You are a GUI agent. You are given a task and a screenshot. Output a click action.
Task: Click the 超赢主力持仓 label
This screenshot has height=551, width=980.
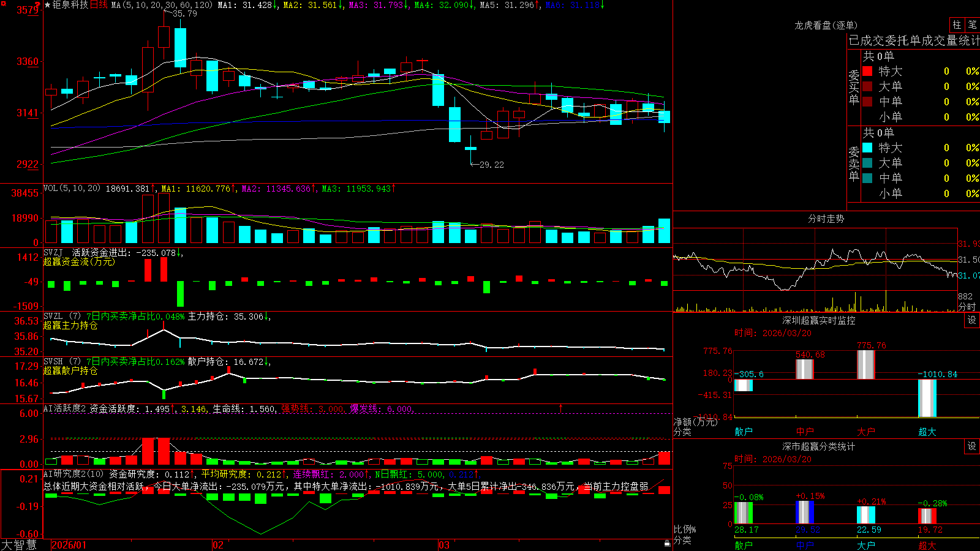pos(70,325)
